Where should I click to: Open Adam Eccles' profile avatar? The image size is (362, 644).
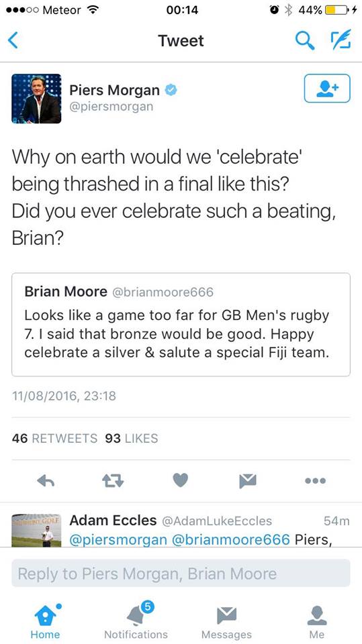[36, 530]
